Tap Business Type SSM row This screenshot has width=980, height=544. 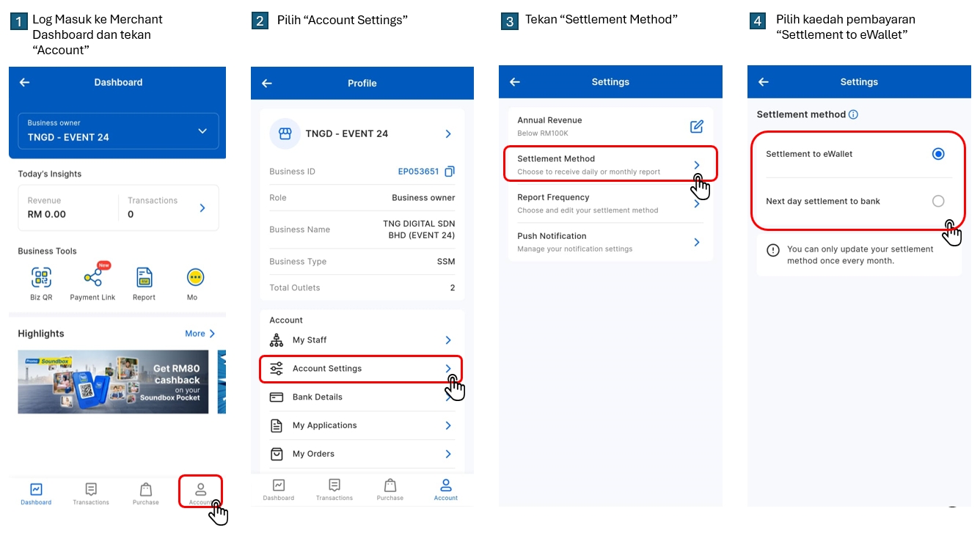click(362, 262)
